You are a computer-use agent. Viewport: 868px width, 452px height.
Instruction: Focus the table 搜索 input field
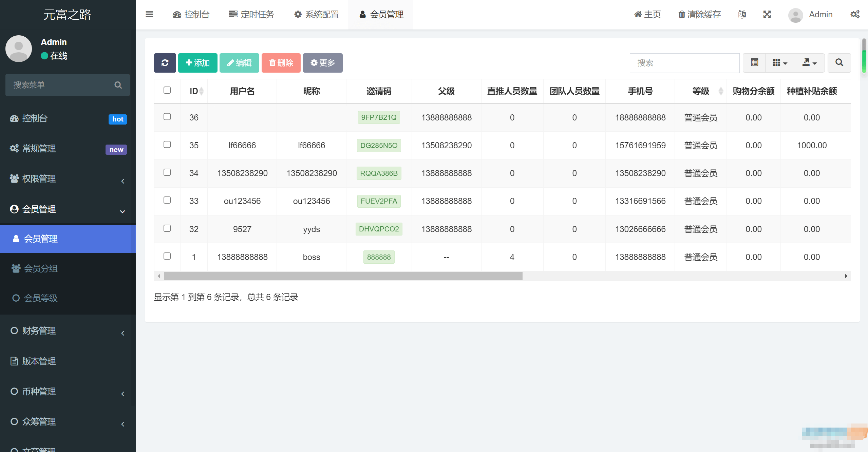point(684,63)
